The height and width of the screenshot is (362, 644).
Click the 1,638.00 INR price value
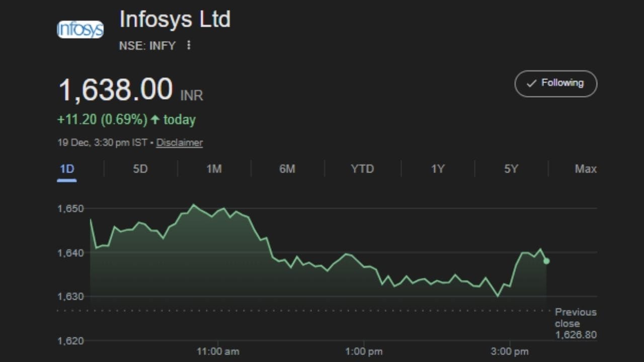click(x=116, y=90)
